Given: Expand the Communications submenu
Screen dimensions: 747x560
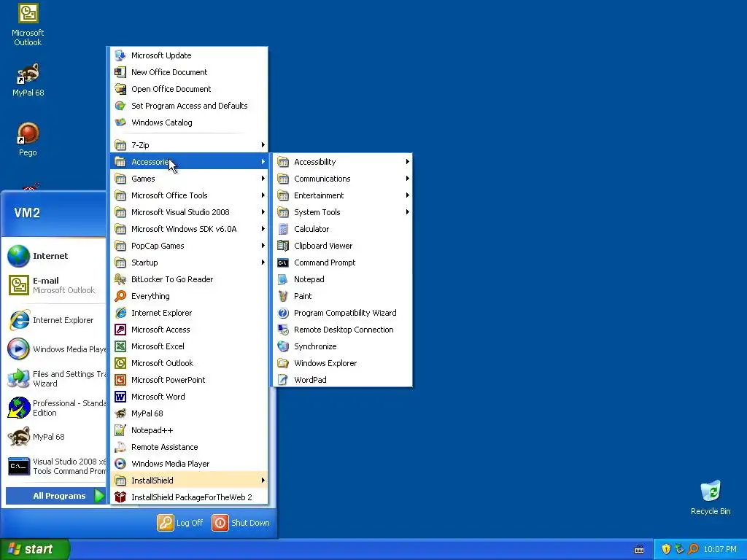Looking at the screenshot, I should [x=343, y=179].
